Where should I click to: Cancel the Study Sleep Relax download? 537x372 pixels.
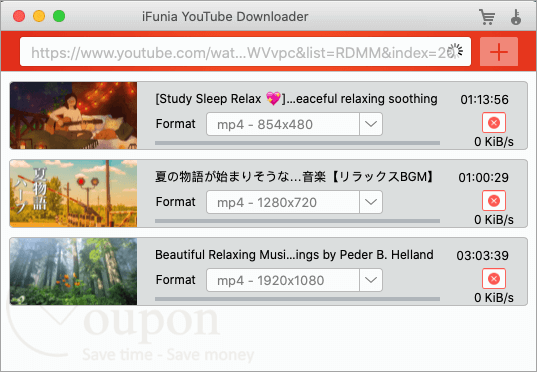coord(494,123)
